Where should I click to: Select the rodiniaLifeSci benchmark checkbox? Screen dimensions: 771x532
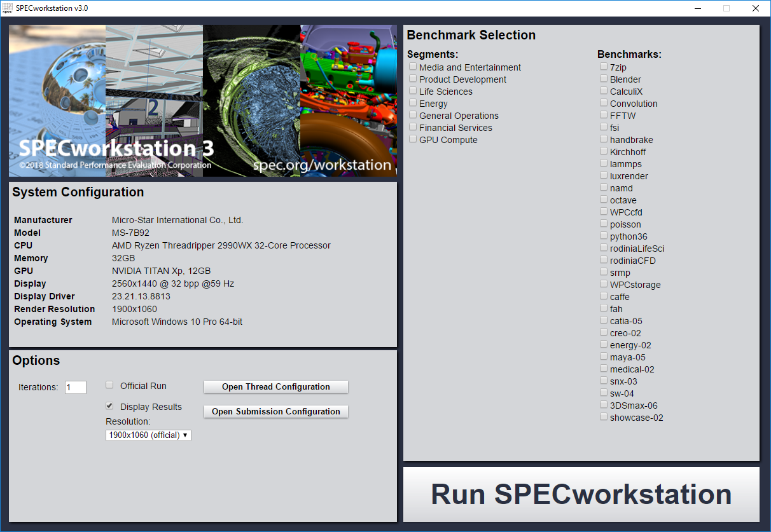click(x=604, y=247)
